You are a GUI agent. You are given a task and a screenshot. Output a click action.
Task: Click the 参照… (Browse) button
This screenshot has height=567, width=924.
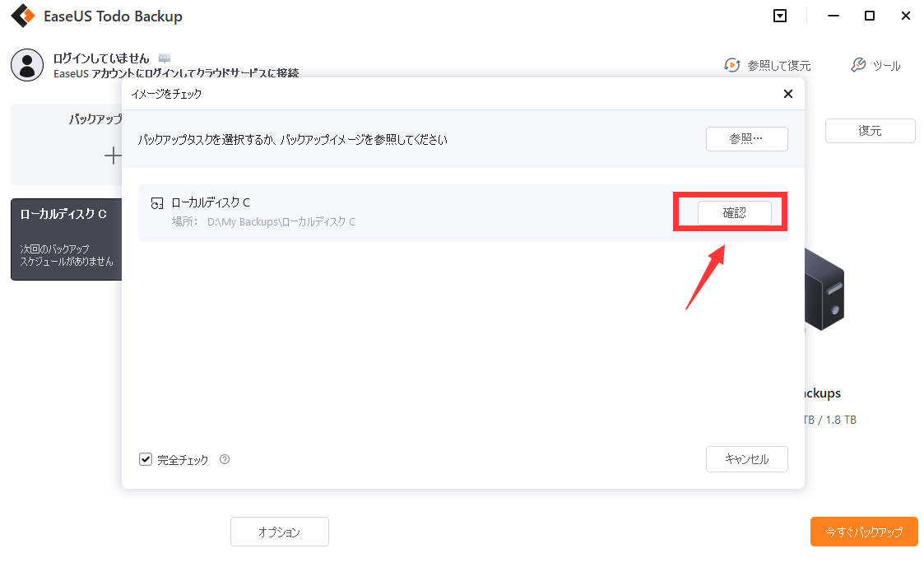(x=746, y=139)
